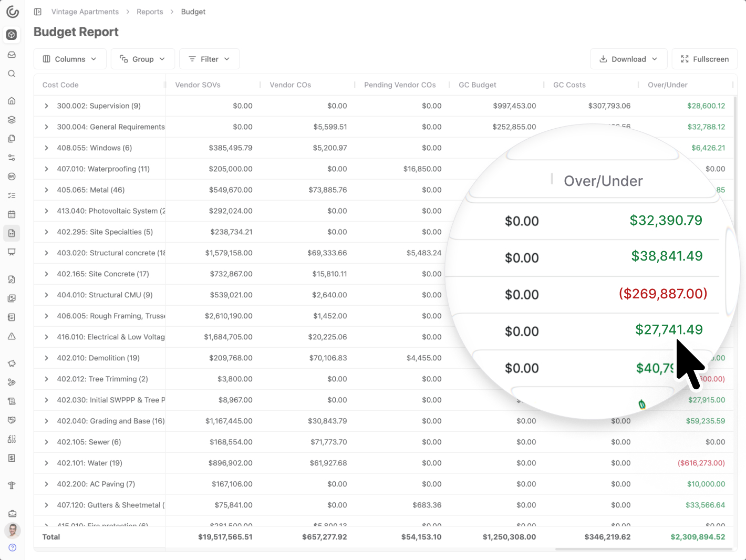Open the hand with coins icon

point(12,382)
